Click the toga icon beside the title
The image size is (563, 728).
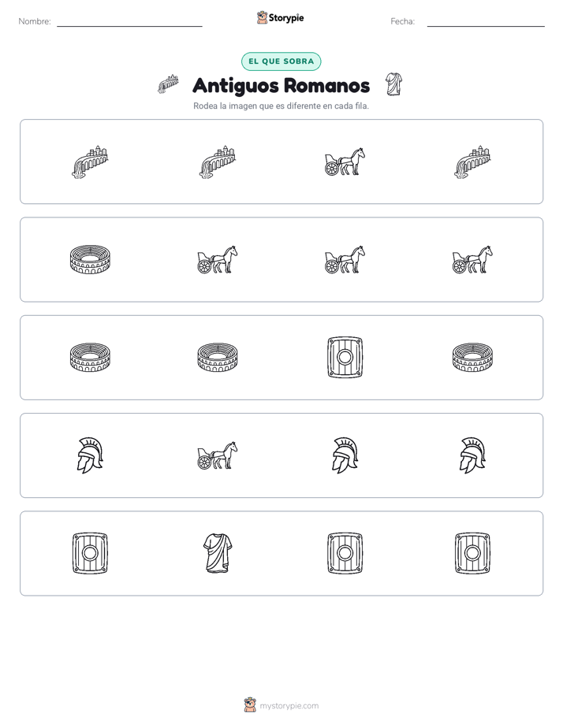click(x=394, y=84)
